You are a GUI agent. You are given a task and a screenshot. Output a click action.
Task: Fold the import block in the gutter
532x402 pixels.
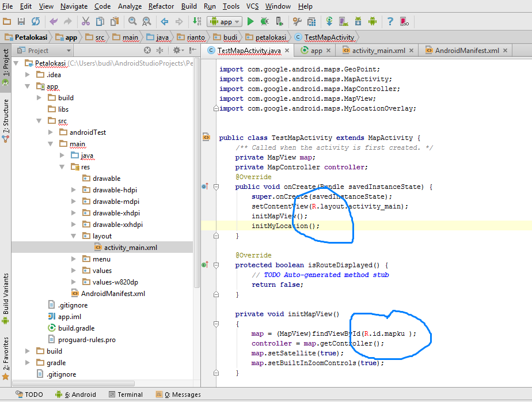[x=216, y=108]
